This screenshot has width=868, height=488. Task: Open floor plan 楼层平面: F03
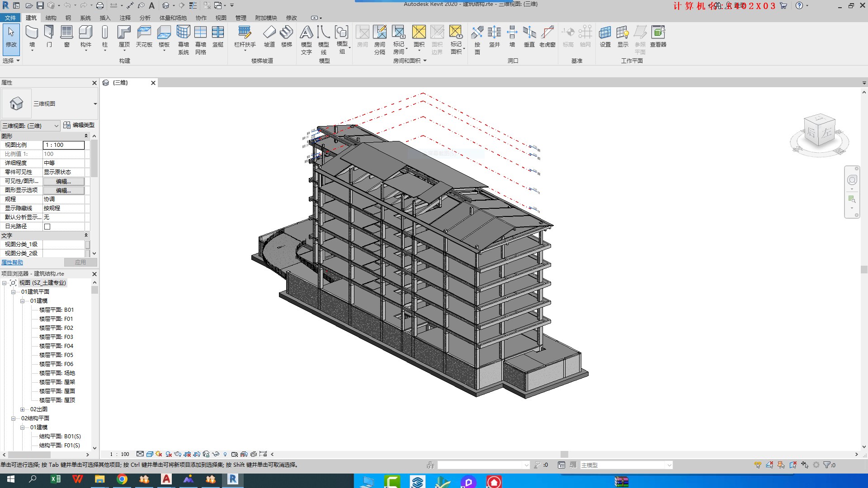click(x=56, y=337)
